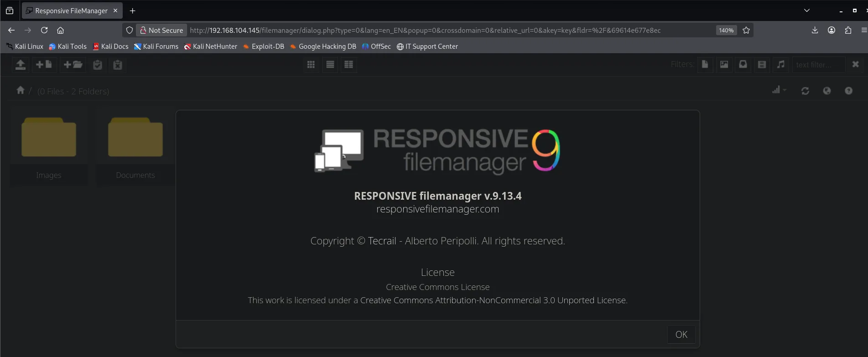The height and width of the screenshot is (357, 868).
Task: Open the Firefox downloads panel
Action: pyautogui.click(x=815, y=30)
